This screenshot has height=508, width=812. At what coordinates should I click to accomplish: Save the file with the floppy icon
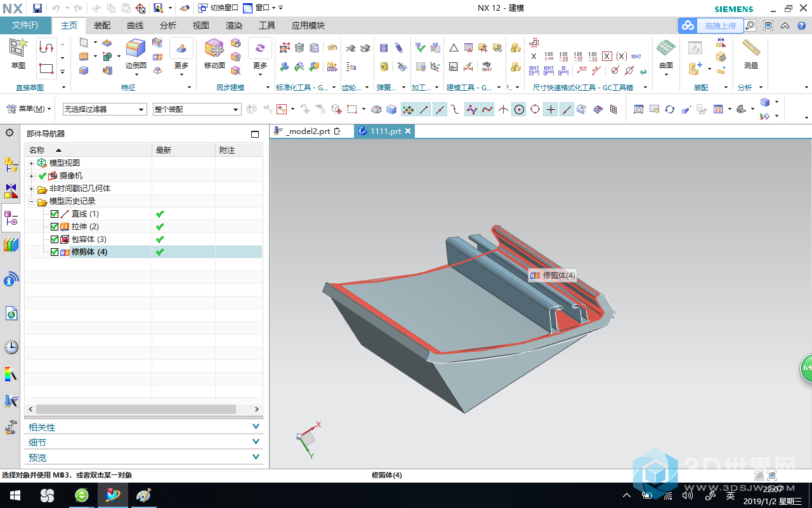coord(37,8)
